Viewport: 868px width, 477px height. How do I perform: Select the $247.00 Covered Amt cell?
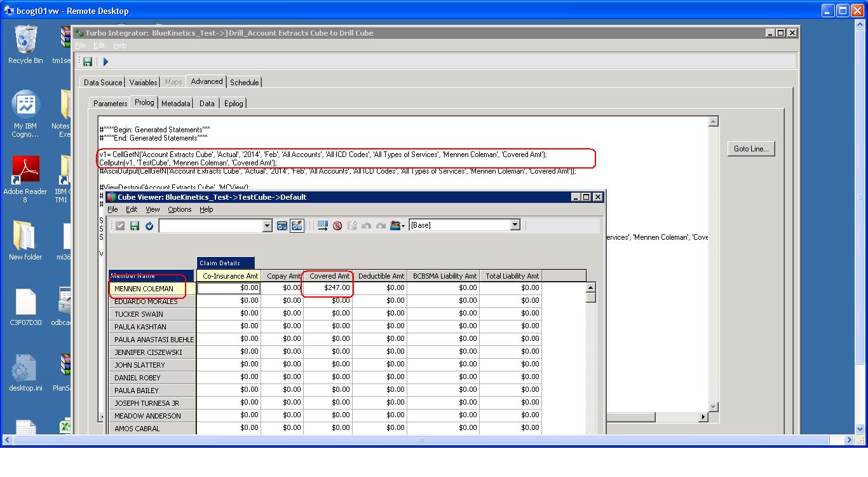tap(328, 288)
